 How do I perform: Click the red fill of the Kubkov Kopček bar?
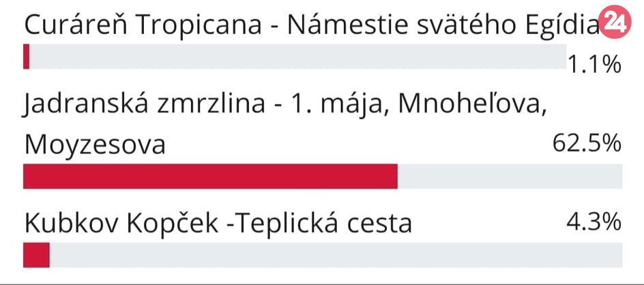click(36, 256)
